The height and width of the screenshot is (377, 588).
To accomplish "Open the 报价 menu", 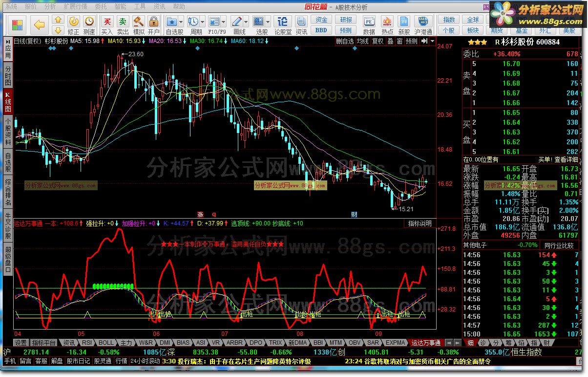I will tap(30, 7).
